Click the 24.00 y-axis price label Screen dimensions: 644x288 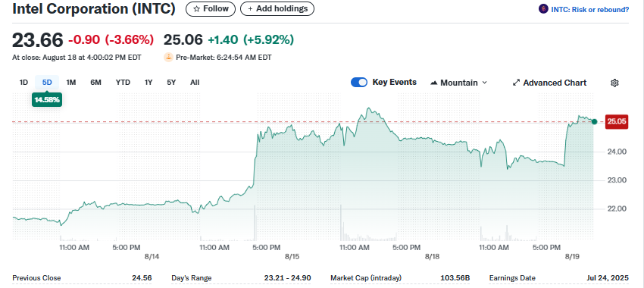616,152
